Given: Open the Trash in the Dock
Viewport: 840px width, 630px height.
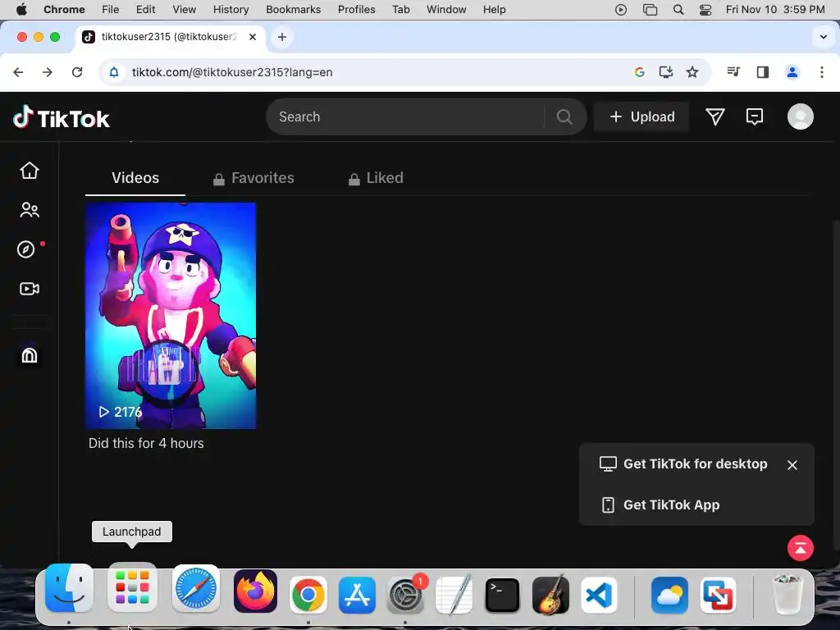Looking at the screenshot, I should pyautogui.click(x=787, y=594).
